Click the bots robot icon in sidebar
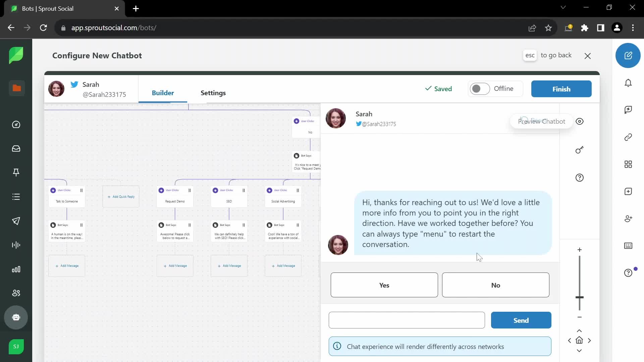The width and height of the screenshot is (644, 362). coord(16,317)
